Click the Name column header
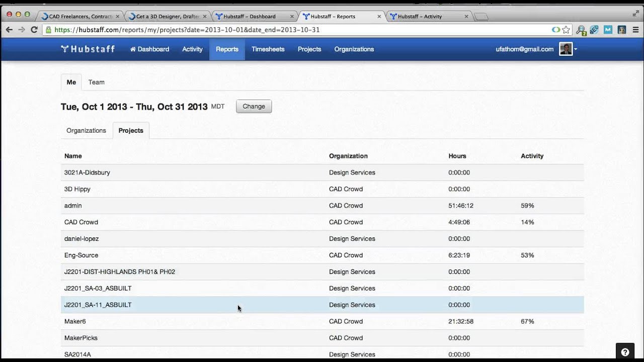 [73, 156]
